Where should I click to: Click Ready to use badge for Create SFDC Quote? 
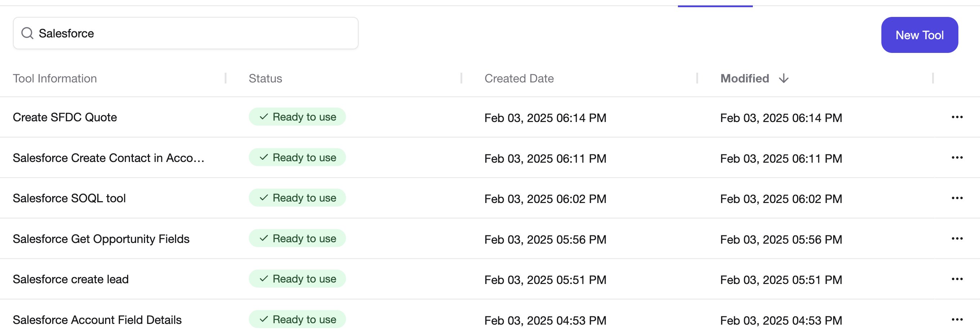pyautogui.click(x=297, y=117)
